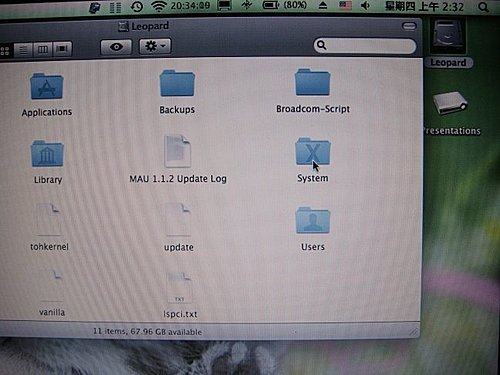The image size is (500, 375).
Task: Click the 11 items status bar text
Action: [147, 332]
